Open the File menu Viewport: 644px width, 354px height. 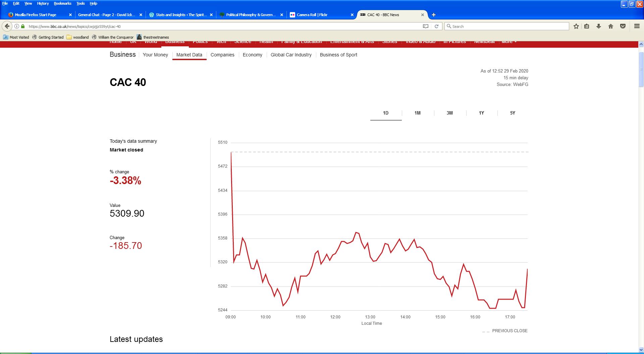click(x=5, y=3)
